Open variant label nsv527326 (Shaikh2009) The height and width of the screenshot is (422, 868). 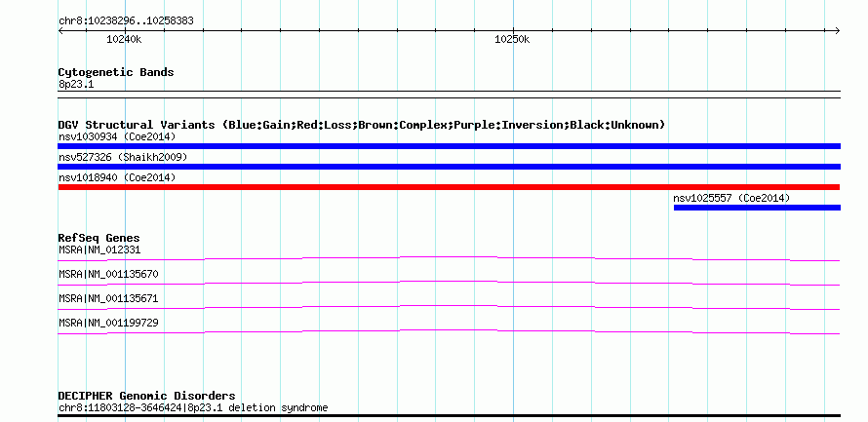tap(123, 157)
